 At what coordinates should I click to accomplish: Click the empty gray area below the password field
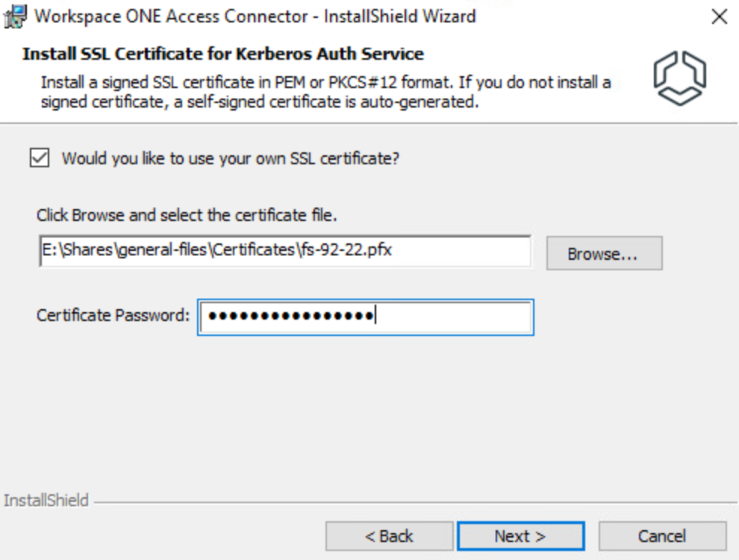tap(366, 411)
